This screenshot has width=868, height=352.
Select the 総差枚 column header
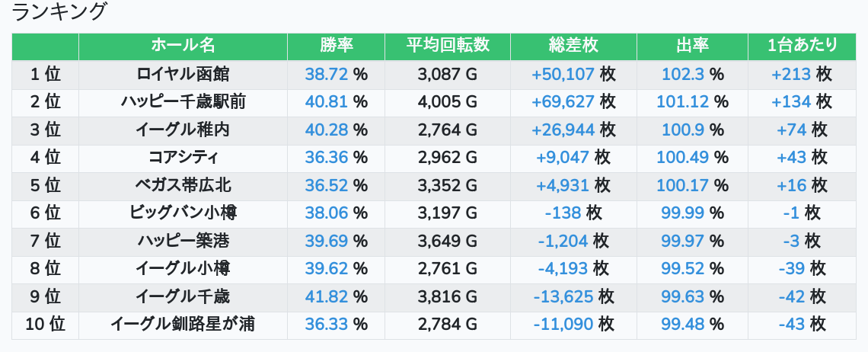pyautogui.click(x=573, y=46)
